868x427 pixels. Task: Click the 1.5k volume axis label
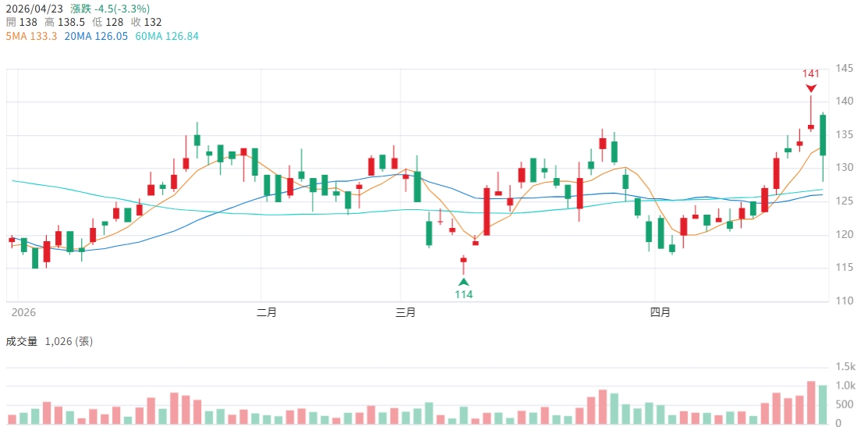[x=845, y=367]
